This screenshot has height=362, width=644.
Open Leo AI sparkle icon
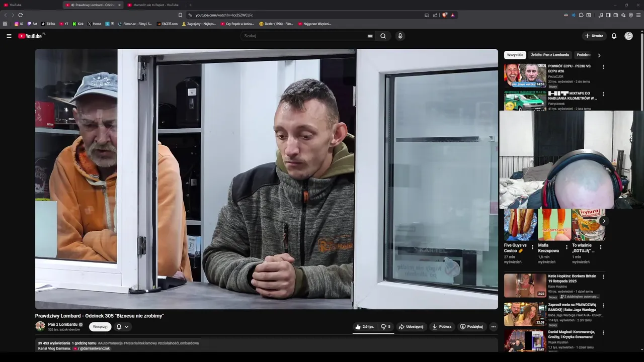tap(623, 15)
